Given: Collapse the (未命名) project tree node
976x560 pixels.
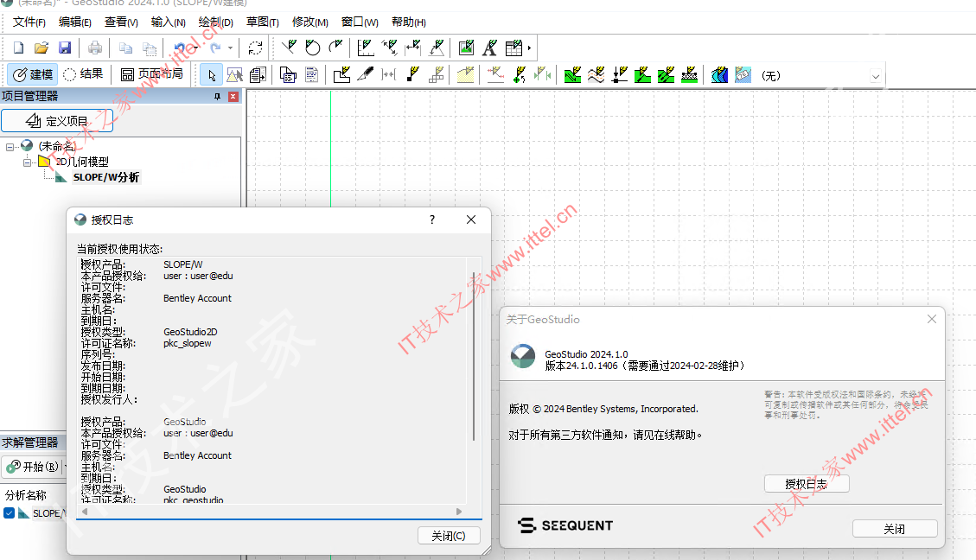Looking at the screenshot, I should pyautogui.click(x=10, y=147).
